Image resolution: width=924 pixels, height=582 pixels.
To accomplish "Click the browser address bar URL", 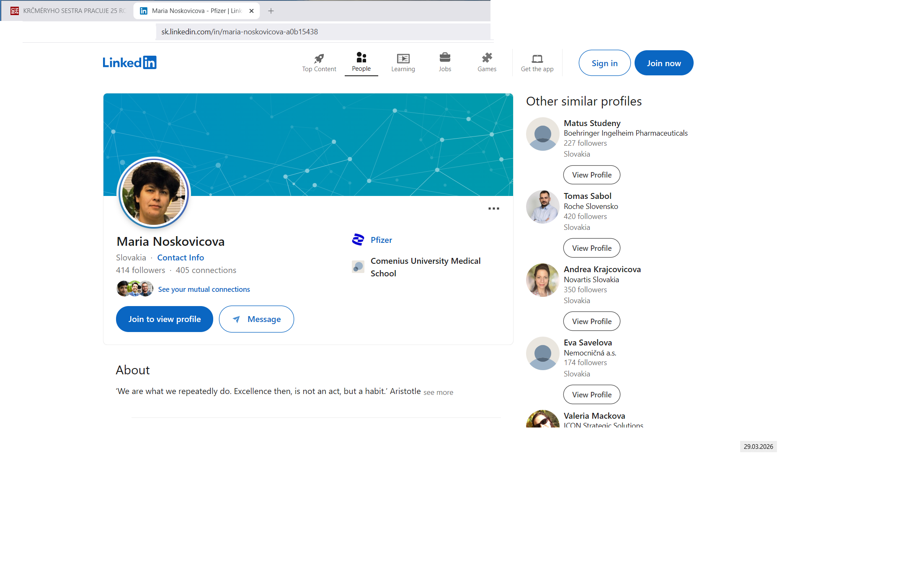I will coord(240,32).
